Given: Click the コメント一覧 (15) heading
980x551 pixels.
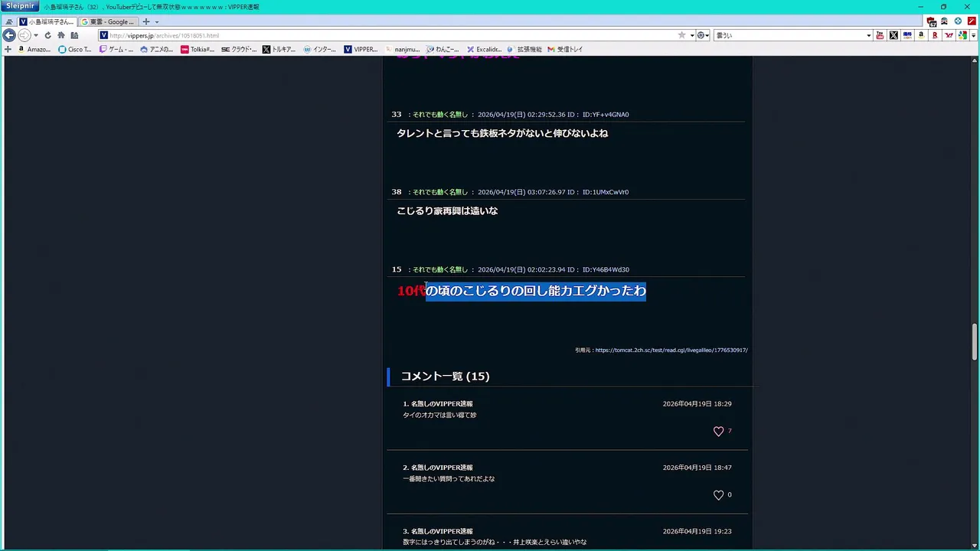Looking at the screenshot, I should pos(445,376).
